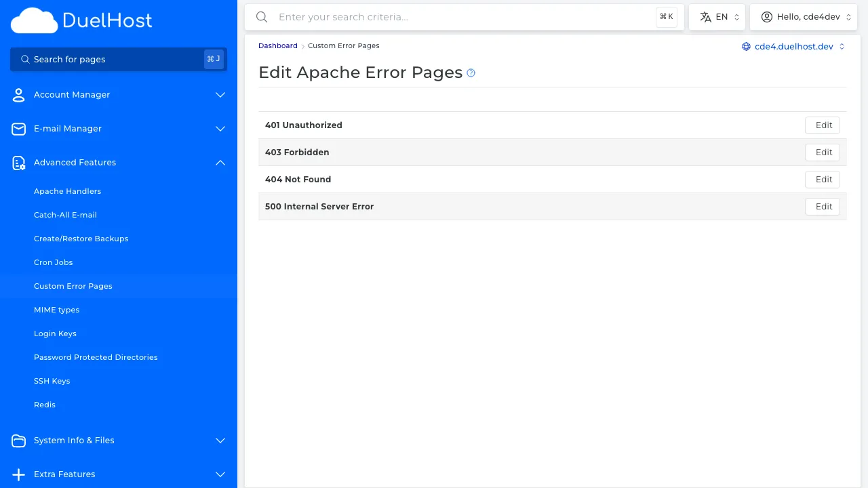Navigate to Dashboard via breadcrumb

[x=277, y=45]
